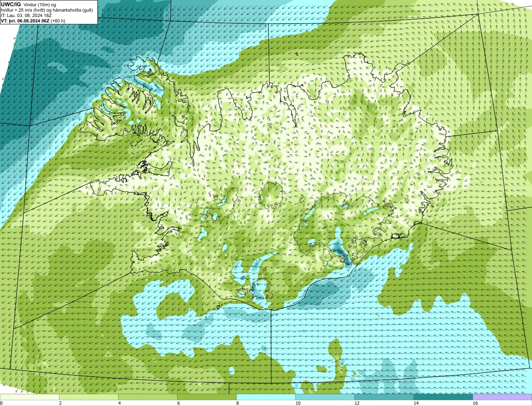The height and width of the screenshot is (406, 532).
Task: Click the legend scale label "2"
Action: 60,403
